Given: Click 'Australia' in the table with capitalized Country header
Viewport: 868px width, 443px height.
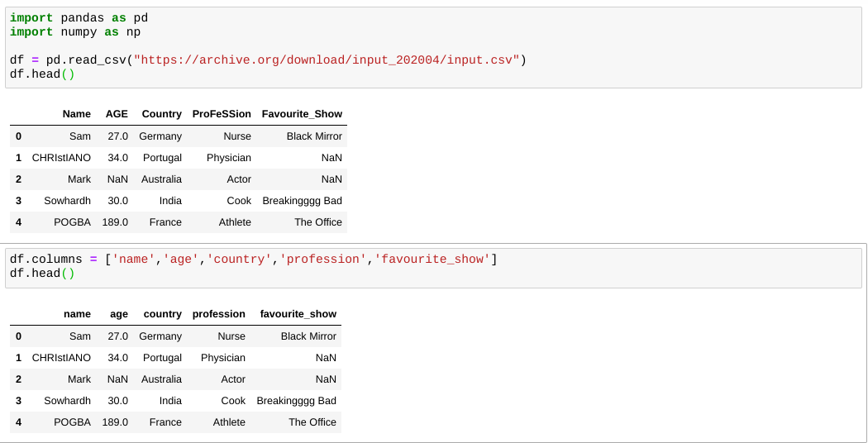Looking at the screenshot, I should [x=162, y=179].
